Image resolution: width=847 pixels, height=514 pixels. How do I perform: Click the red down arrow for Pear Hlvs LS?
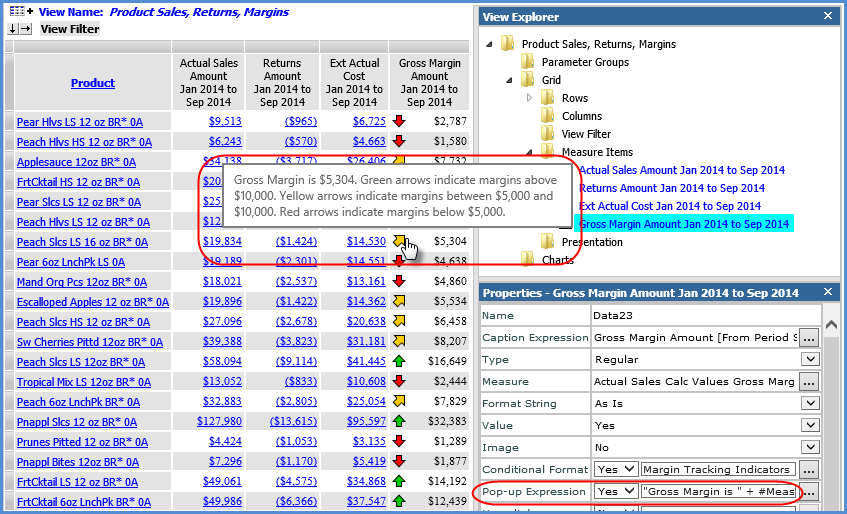(x=399, y=121)
